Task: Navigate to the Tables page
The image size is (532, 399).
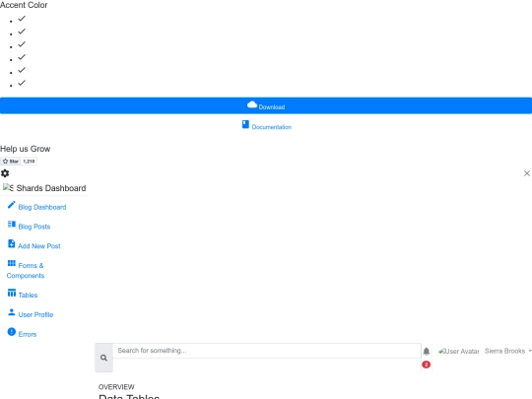Action: (x=28, y=296)
